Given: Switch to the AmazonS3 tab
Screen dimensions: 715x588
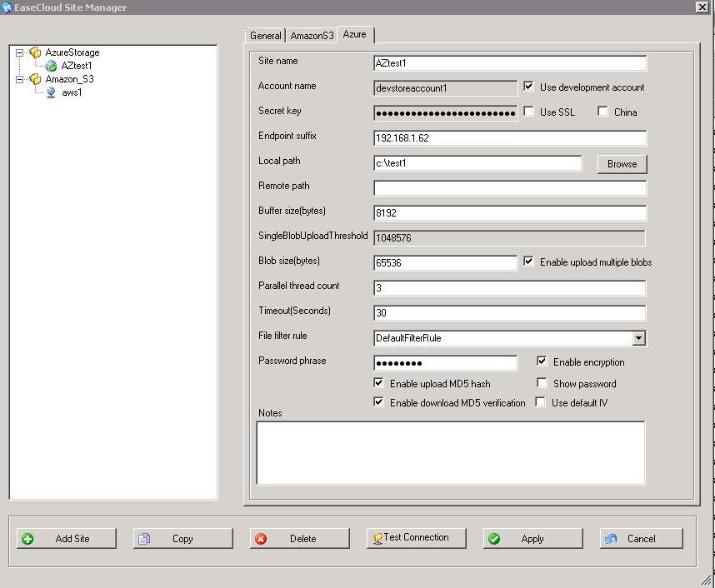Looking at the screenshot, I should click(x=312, y=36).
